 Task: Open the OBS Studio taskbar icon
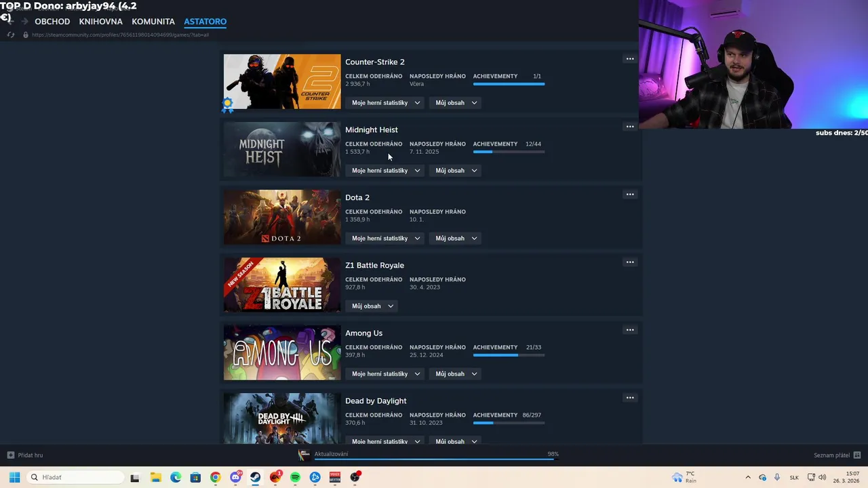pos(355,477)
